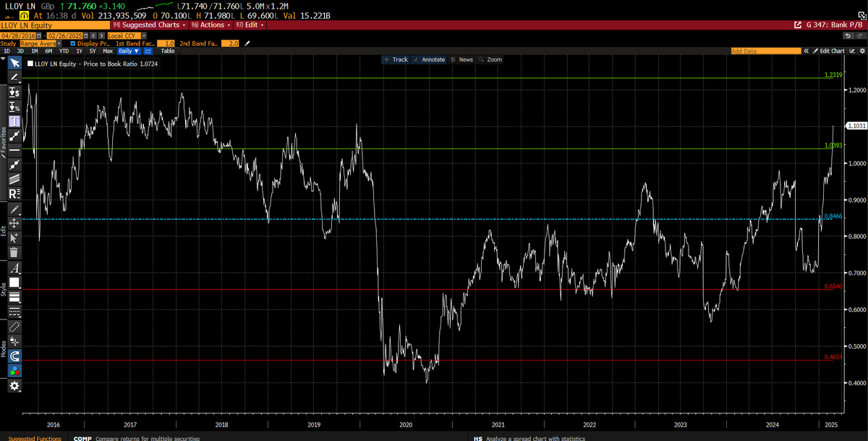
Task: Click the News button
Action: tap(461, 59)
